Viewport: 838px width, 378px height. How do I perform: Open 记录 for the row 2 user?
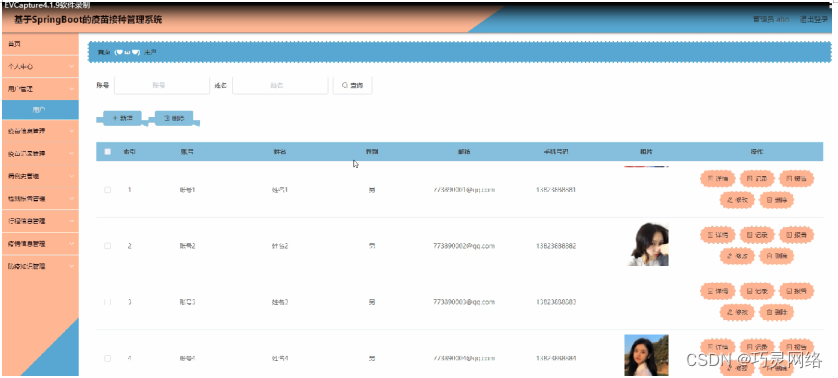[x=757, y=235]
